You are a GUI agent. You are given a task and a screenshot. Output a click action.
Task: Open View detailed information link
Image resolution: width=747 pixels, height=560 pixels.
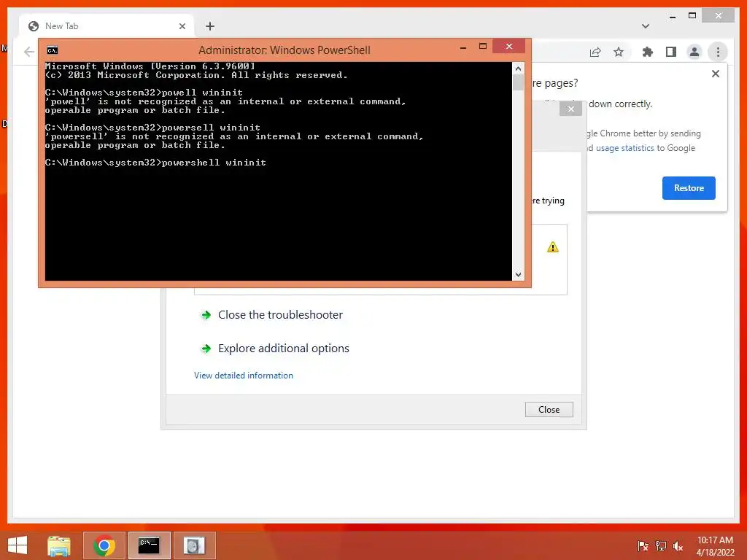(x=244, y=376)
